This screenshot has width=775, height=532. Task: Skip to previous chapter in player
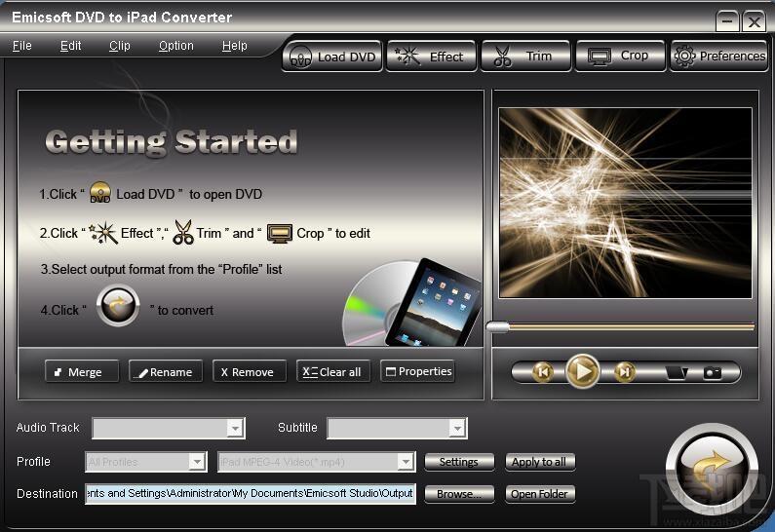pos(543,372)
